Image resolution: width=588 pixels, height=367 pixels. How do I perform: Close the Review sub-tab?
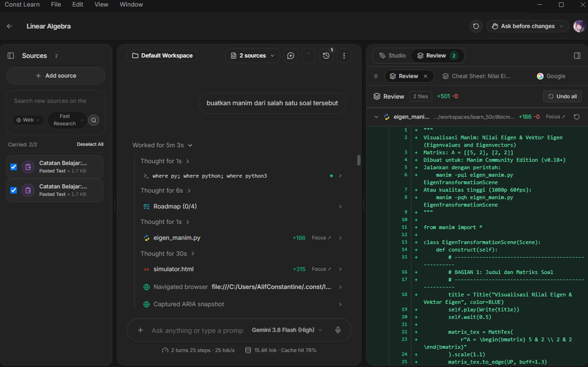coord(426,76)
